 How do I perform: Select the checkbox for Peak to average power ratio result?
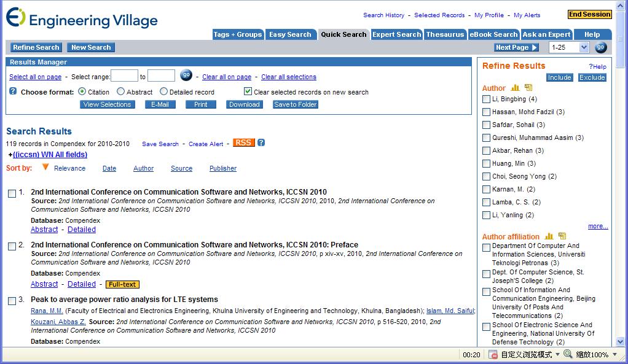tap(12, 301)
